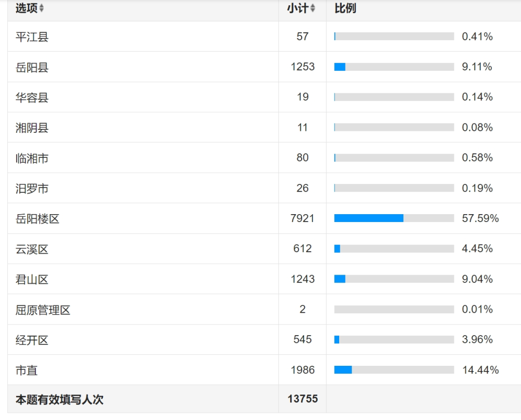Click the 君山区 row label
Screen dimensions: 521x420
point(32,279)
